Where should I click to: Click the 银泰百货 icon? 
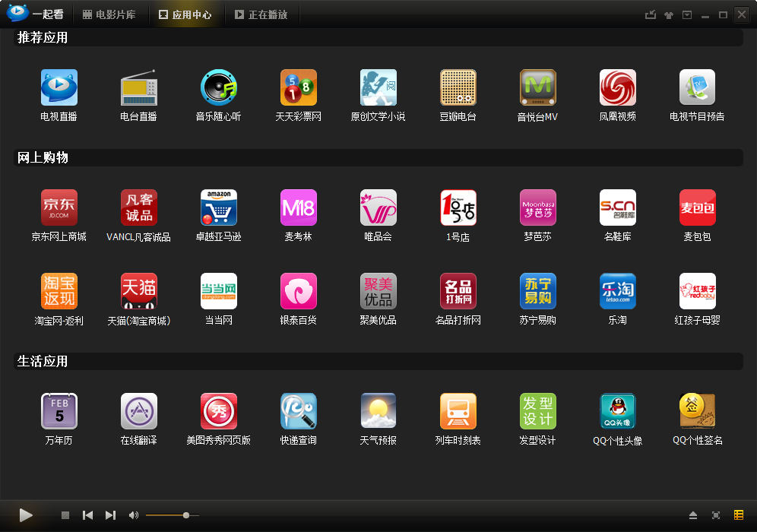[299, 291]
